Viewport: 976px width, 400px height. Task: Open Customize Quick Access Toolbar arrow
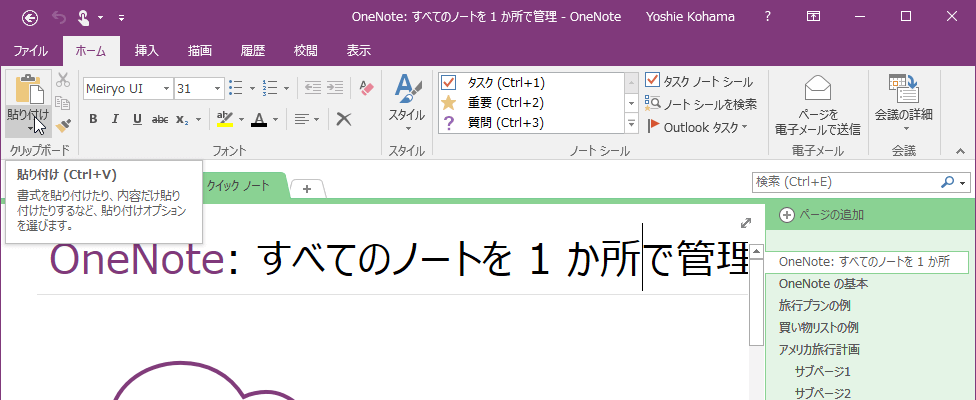(x=121, y=17)
